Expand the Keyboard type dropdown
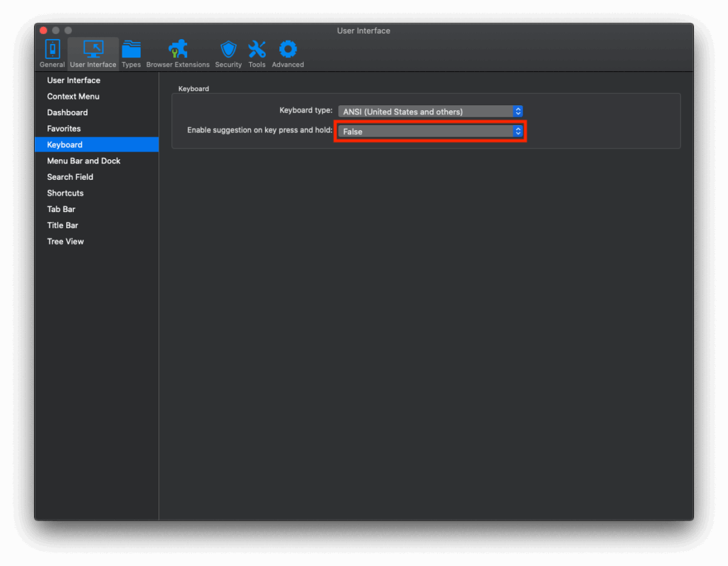This screenshot has height=566, width=728. (430, 112)
